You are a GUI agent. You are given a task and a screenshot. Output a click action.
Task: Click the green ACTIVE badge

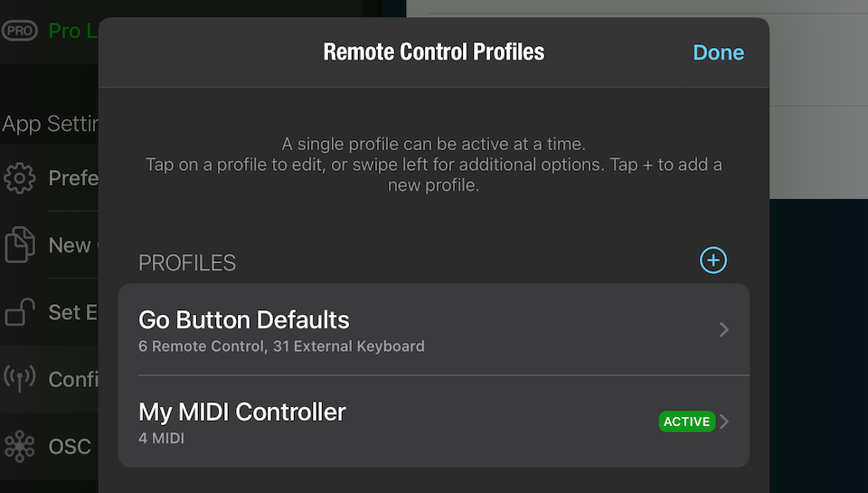tap(686, 422)
